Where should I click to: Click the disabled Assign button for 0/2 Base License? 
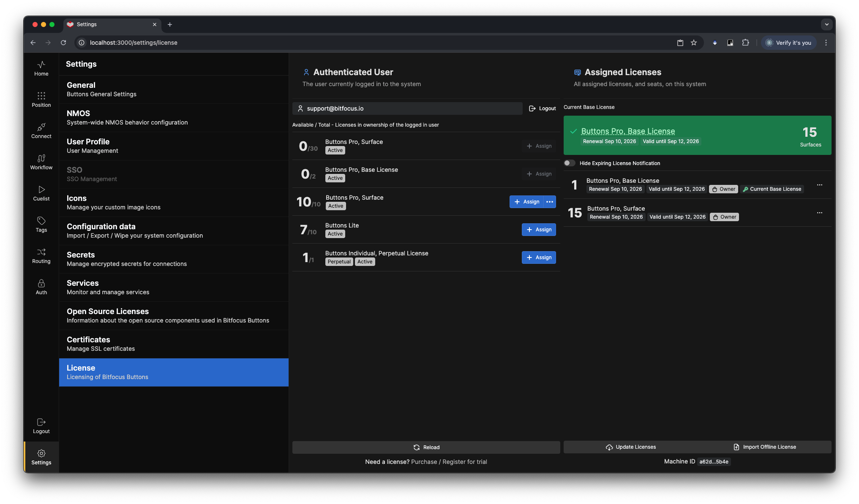(539, 174)
